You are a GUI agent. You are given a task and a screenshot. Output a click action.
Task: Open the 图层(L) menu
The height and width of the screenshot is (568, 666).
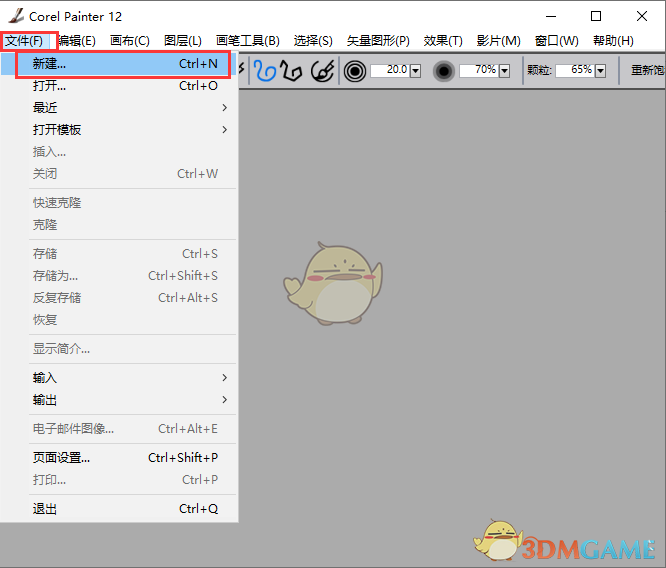click(183, 41)
